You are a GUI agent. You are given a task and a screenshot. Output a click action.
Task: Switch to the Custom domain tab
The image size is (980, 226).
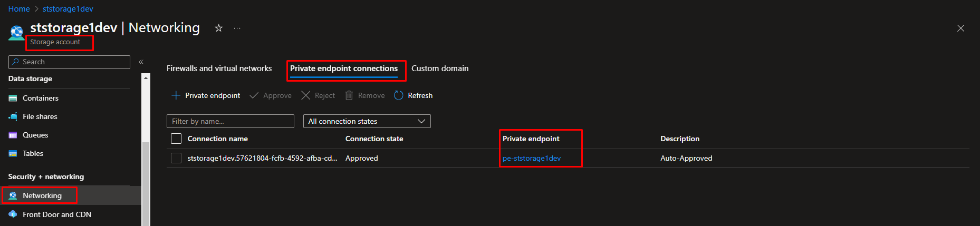440,68
